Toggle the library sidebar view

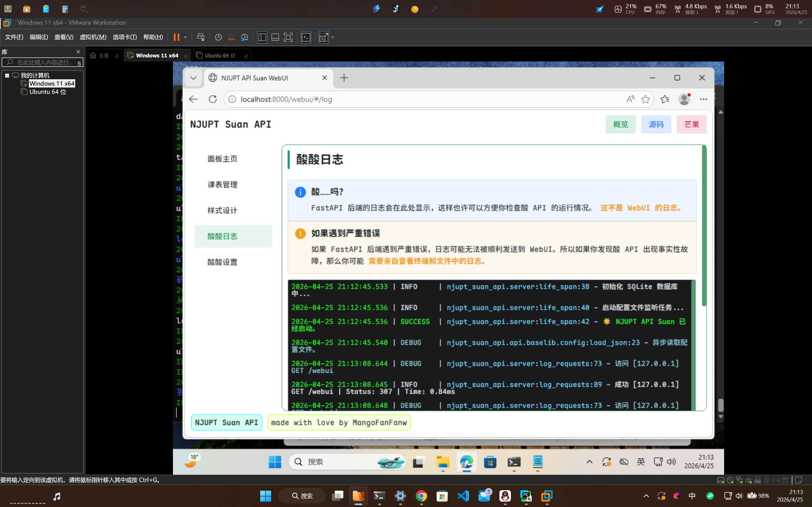pos(262,37)
